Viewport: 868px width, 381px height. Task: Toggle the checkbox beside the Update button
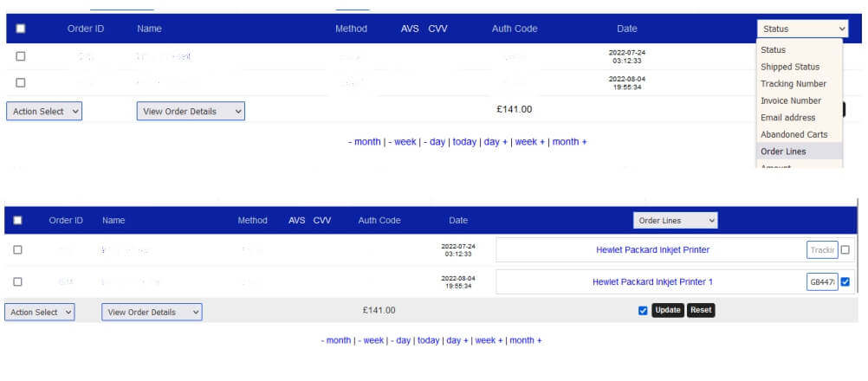coord(643,311)
